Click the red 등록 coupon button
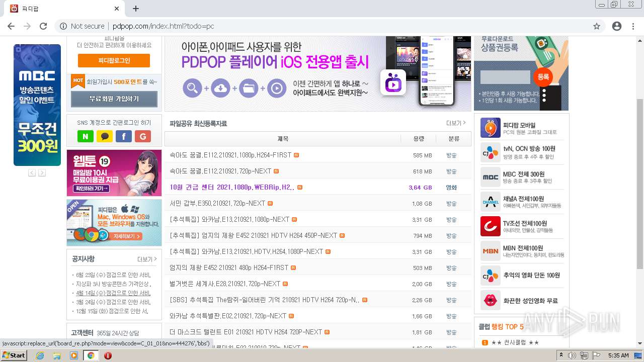Screen dimensions: 644x362 [543, 77]
